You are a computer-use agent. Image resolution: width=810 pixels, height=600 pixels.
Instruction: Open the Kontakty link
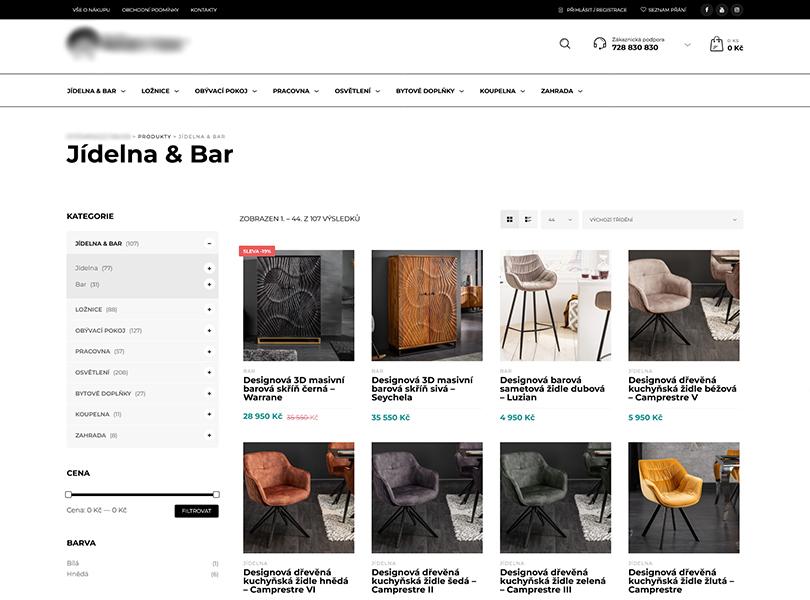pyautogui.click(x=204, y=10)
